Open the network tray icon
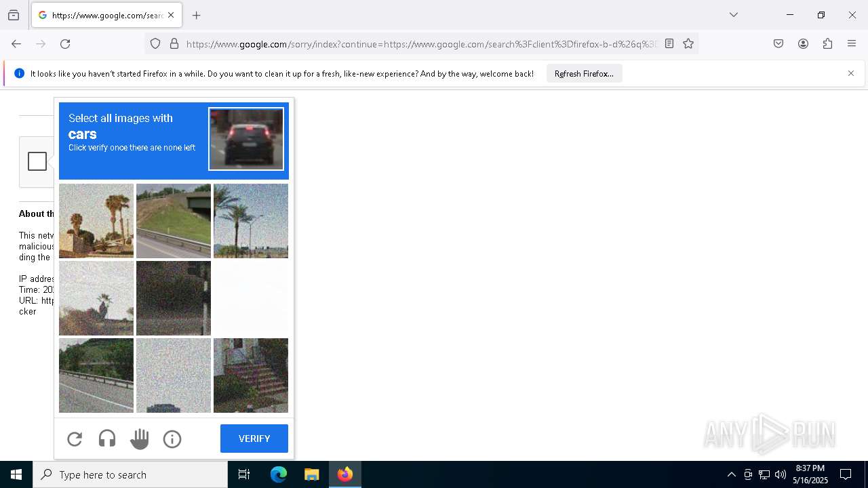Screen dimensions: 868x488 click(x=764, y=474)
